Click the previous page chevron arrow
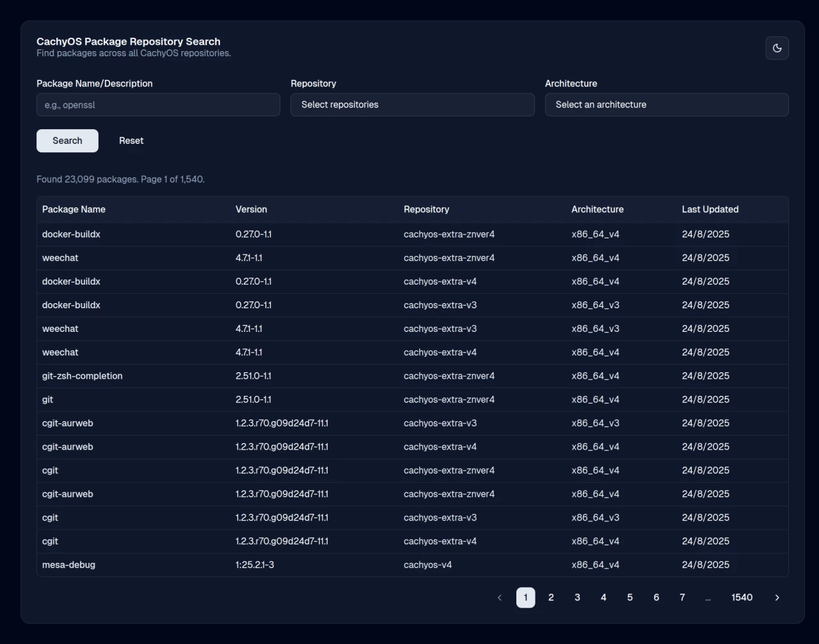 [x=500, y=597]
